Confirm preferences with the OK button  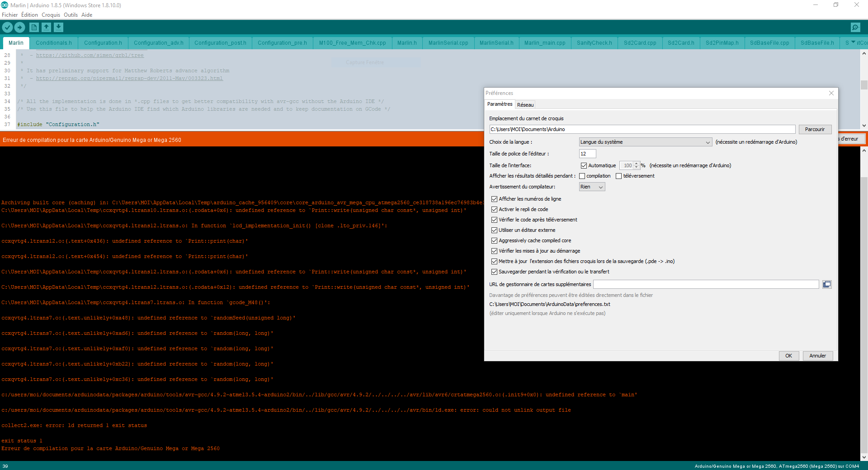point(788,356)
